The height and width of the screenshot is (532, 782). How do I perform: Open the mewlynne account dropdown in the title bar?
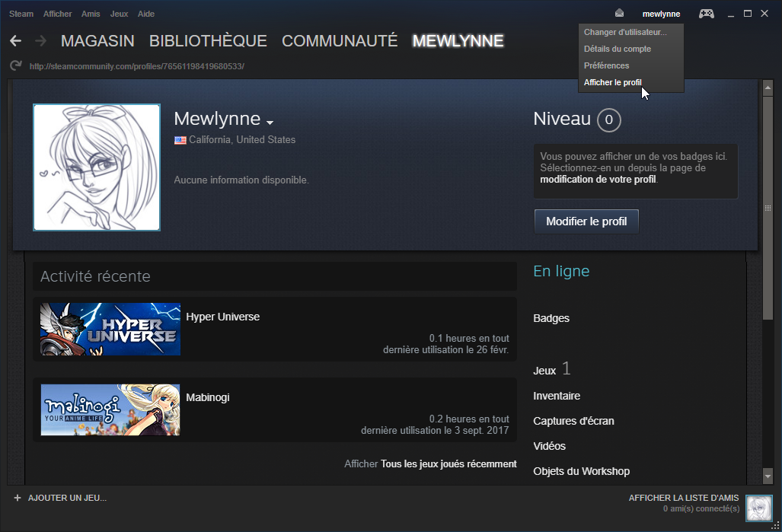point(661,13)
